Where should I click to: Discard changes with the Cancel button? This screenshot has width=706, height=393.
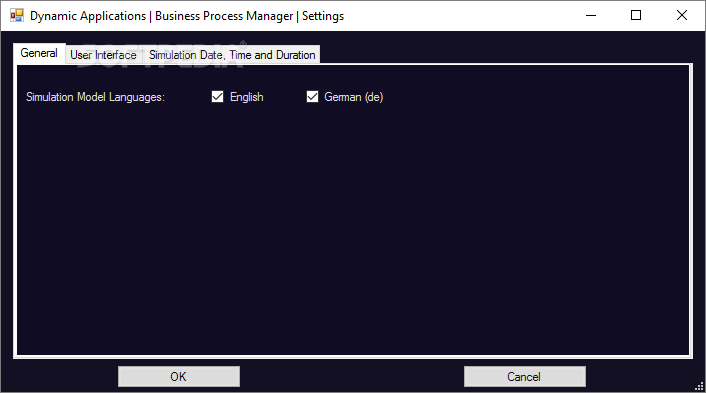(525, 376)
